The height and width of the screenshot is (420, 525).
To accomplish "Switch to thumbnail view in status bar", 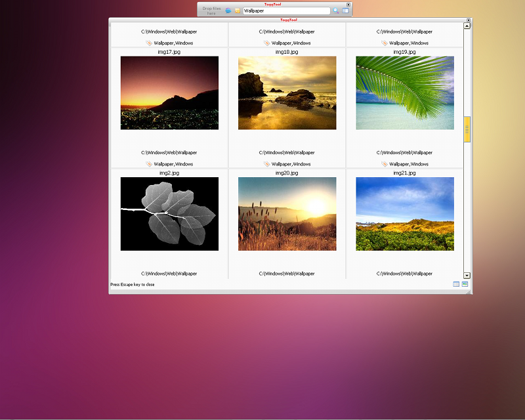I will pyautogui.click(x=465, y=284).
